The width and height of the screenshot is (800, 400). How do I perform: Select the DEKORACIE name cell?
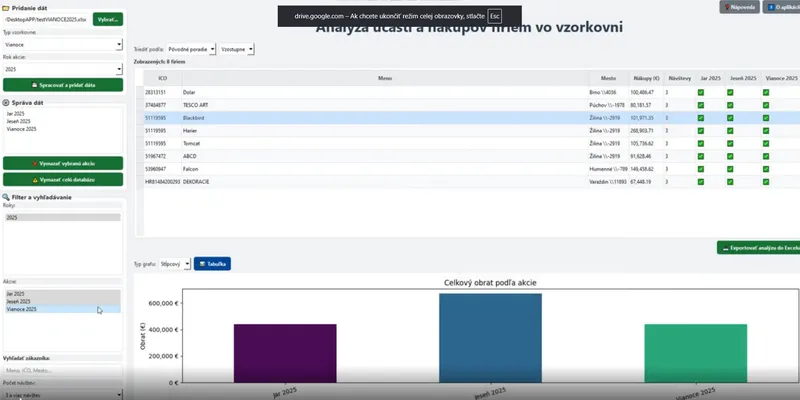pyautogui.click(x=385, y=182)
